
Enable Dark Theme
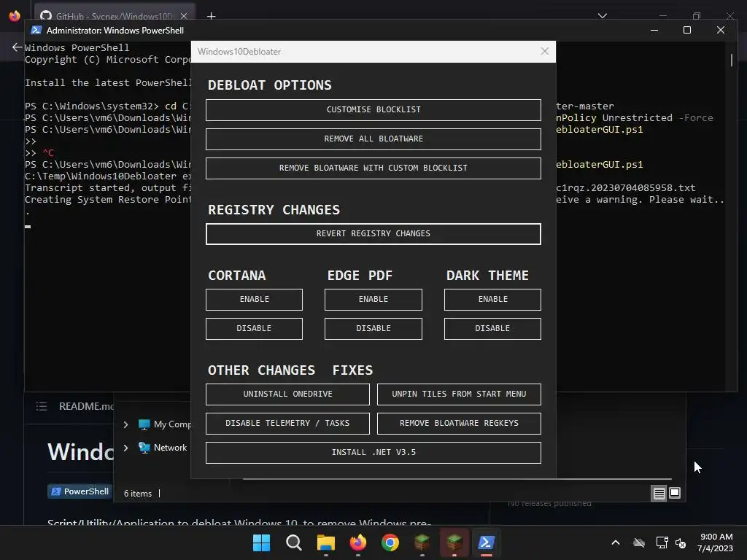click(492, 300)
